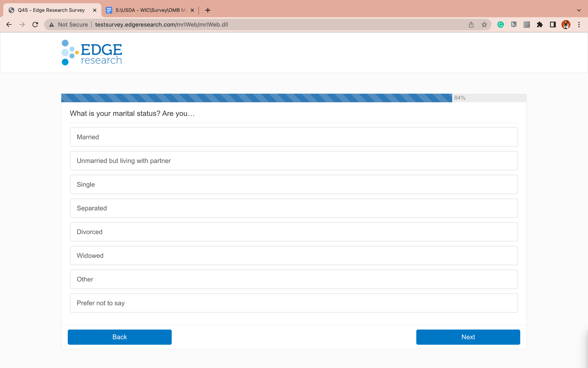Open the Chrome three-dot menu

(x=579, y=24)
